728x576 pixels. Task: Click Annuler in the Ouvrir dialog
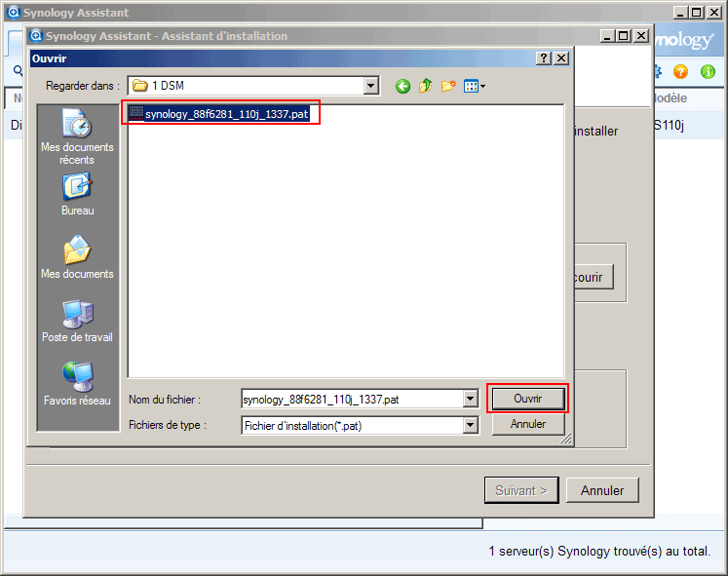pyautogui.click(x=528, y=424)
